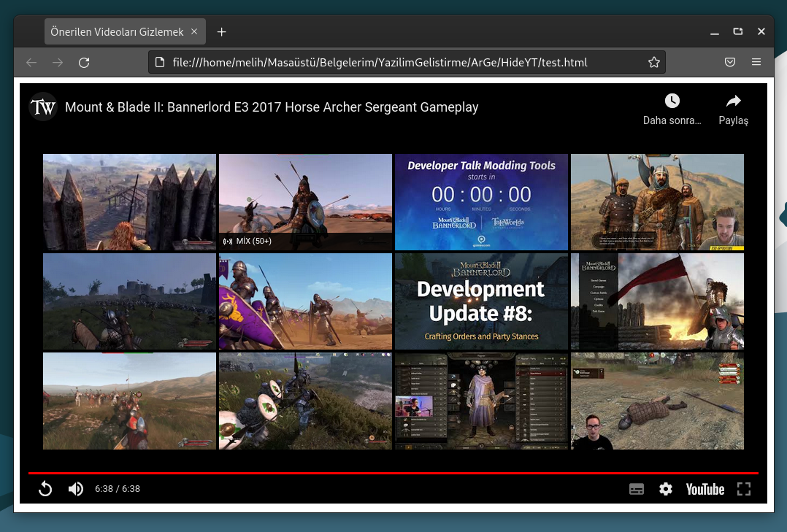
Task: Open the three warriors with streamer thumbnail
Action: (x=657, y=201)
